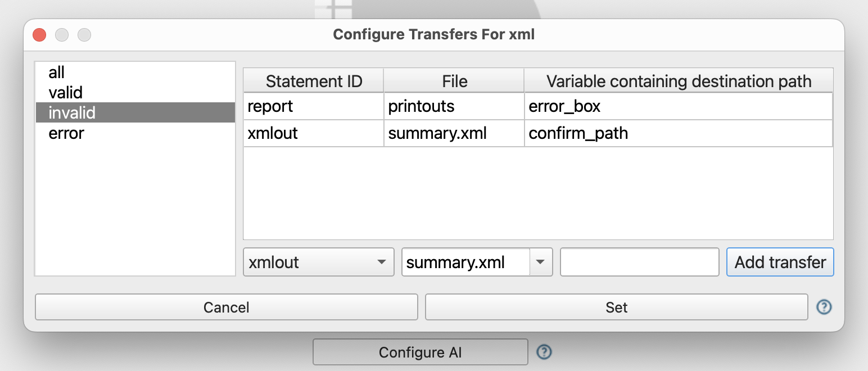Close the Configure Transfers dialog via red button
The width and height of the screenshot is (868, 371).
click(x=39, y=35)
